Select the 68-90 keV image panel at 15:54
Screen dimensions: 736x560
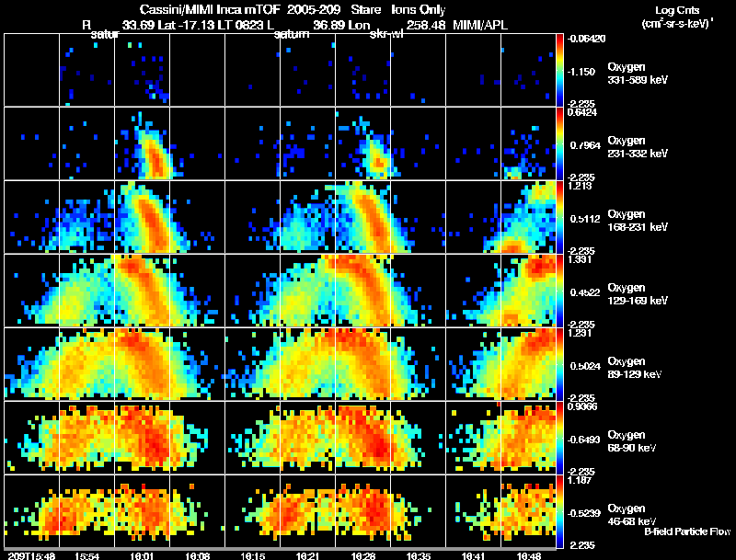click(x=86, y=438)
